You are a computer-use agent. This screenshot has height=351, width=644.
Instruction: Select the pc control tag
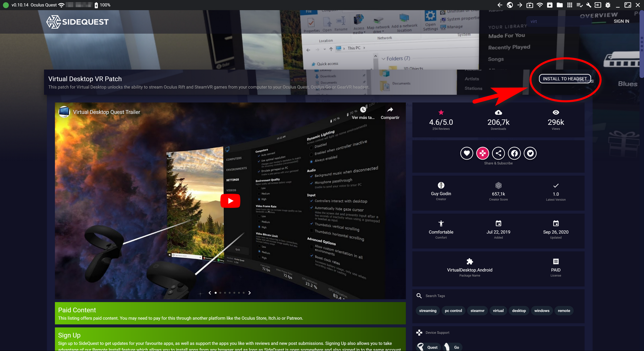point(453,311)
